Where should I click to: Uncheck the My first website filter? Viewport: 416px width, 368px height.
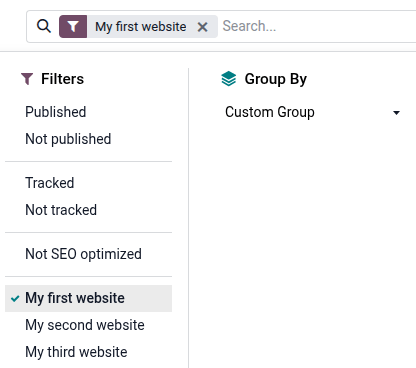coord(88,298)
